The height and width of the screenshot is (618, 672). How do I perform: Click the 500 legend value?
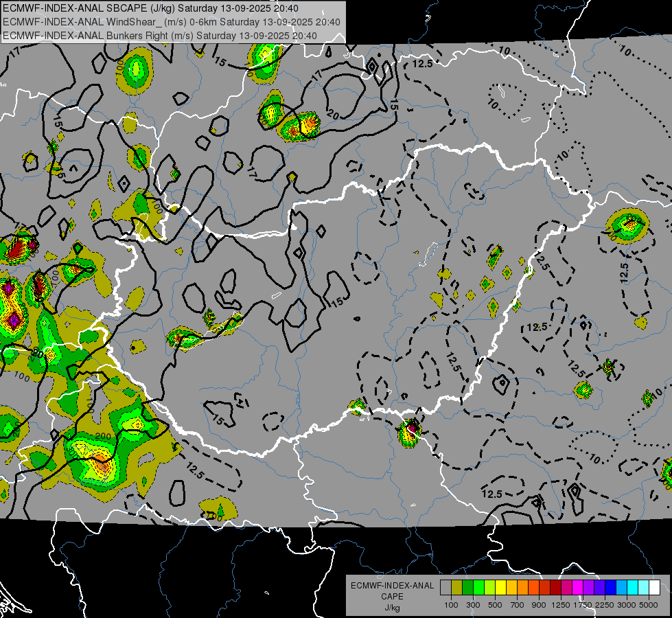(495, 605)
